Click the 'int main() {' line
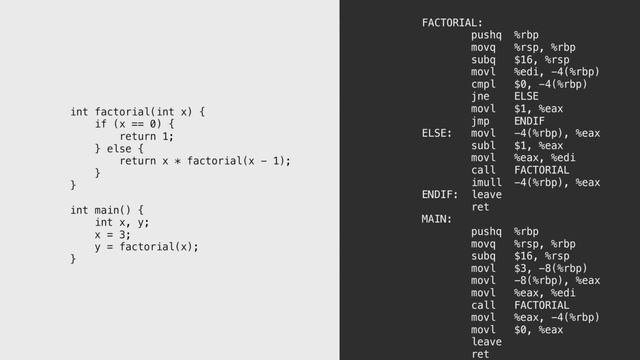The image size is (640, 360). point(107,210)
